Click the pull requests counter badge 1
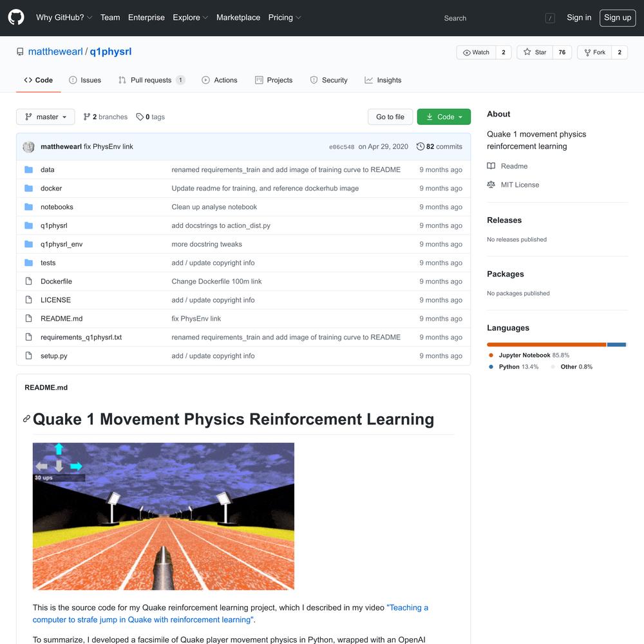The width and height of the screenshot is (644, 644). tap(180, 80)
